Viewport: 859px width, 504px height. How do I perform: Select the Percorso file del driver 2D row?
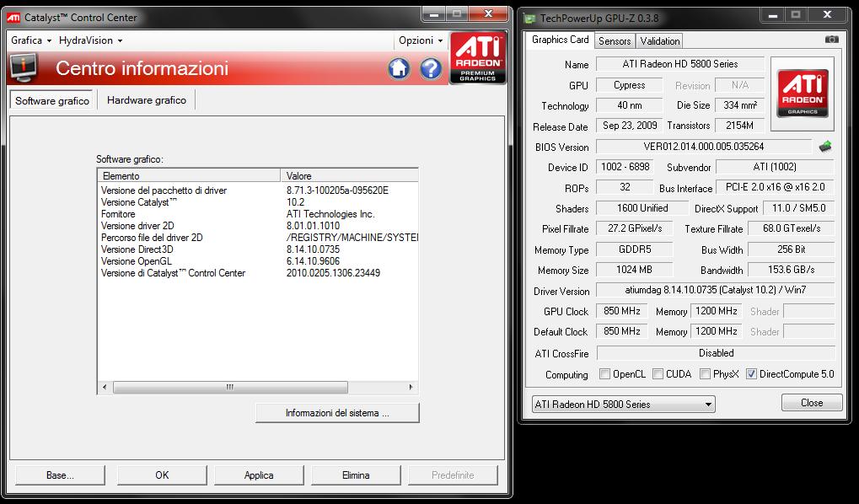[258, 238]
